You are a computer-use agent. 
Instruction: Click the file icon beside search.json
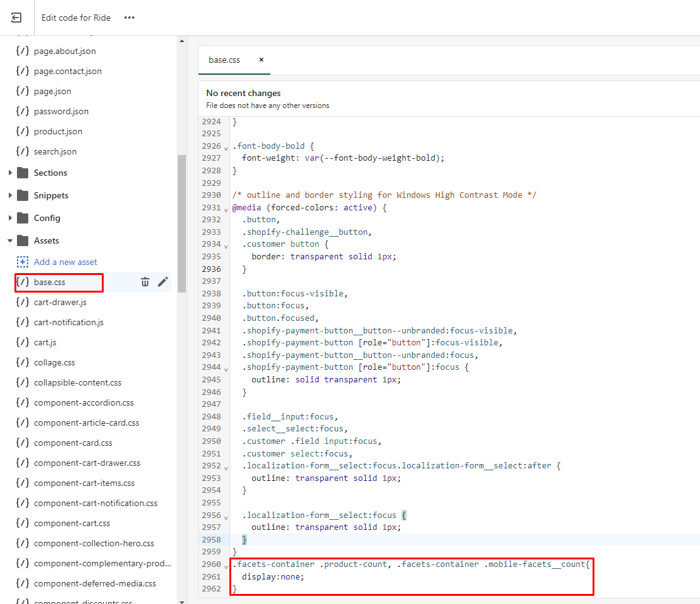click(x=23, y=151)
